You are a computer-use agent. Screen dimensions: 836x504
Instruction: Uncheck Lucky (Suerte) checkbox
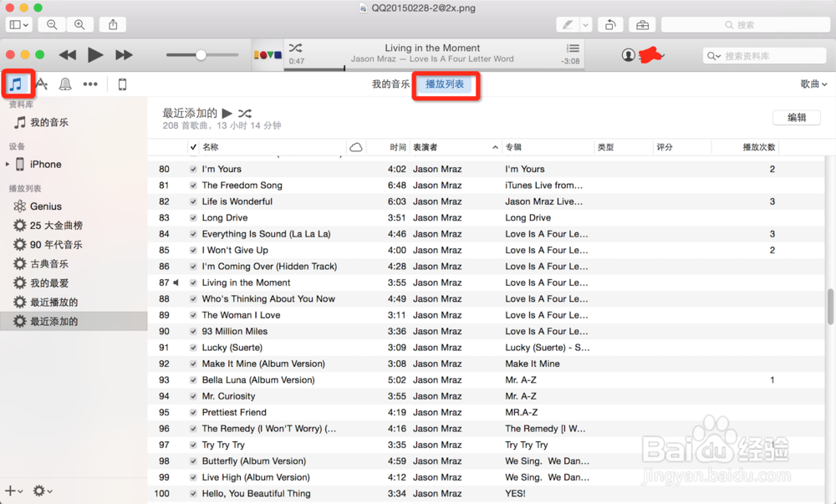(x=193, y=348)
